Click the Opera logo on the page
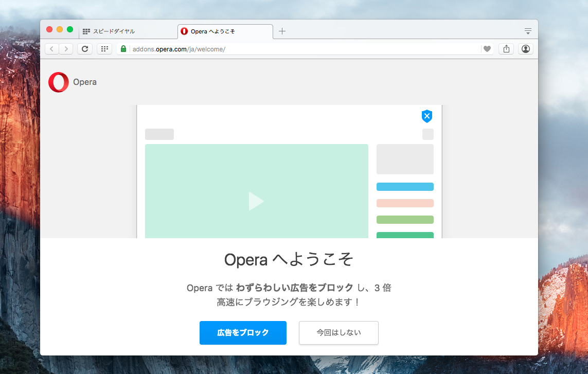The width and height of the screenshot is (588, 374). pyautogui.click(x=59, y=82)
